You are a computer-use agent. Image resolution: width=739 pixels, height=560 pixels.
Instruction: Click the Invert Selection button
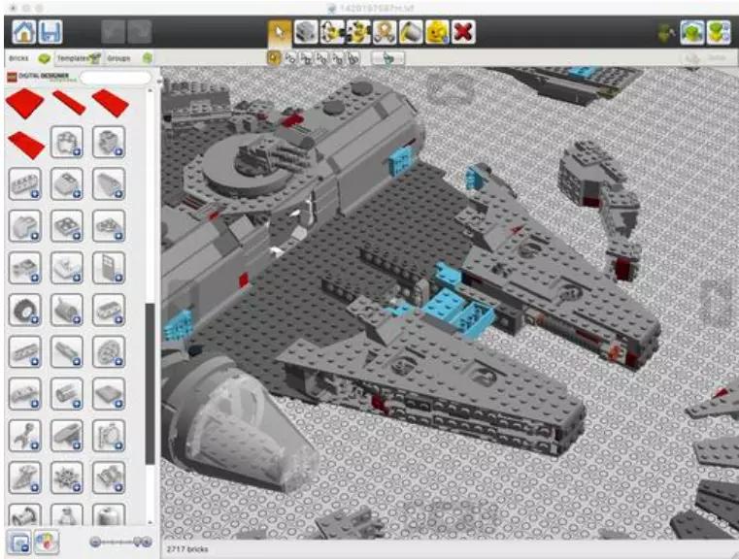pos(387,58)
